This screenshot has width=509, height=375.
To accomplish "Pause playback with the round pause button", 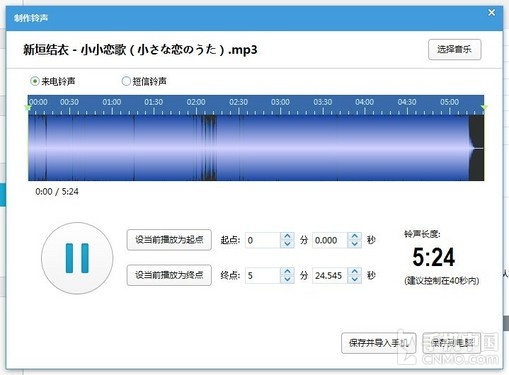I will 77,258.
